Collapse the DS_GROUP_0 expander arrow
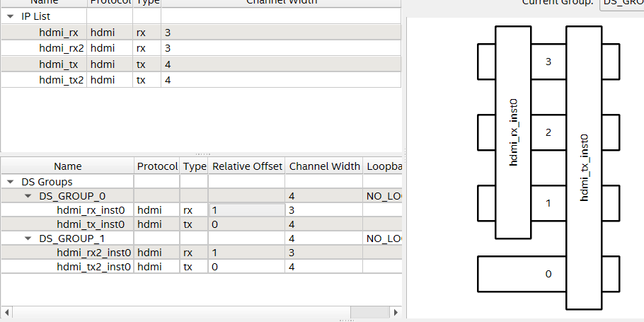 click(27, 196)
